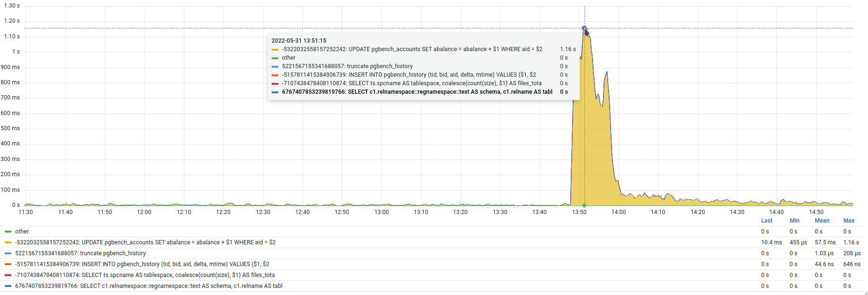Click the 1.16 s value in the hover tooltip
Screen dimensions: 868x295
coord(568,49)
